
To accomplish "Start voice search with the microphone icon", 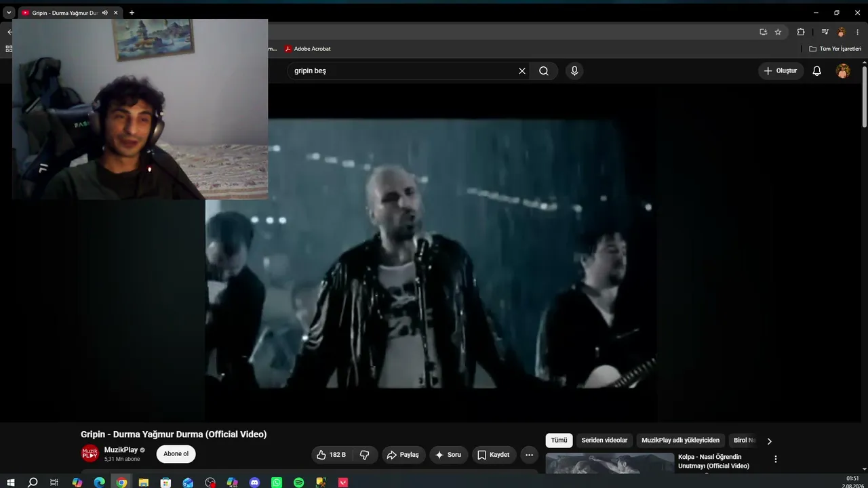I will (x=574, y=70).
